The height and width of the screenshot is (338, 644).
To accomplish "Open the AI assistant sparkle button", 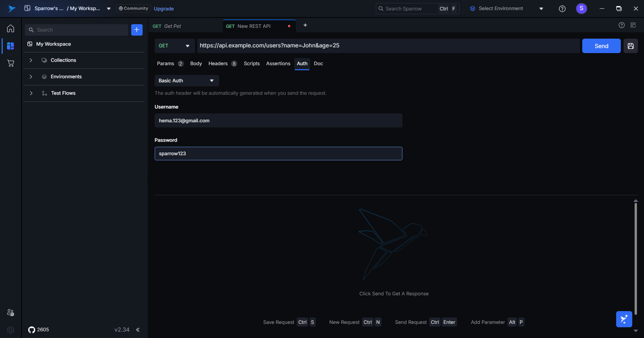I will 624,319.
